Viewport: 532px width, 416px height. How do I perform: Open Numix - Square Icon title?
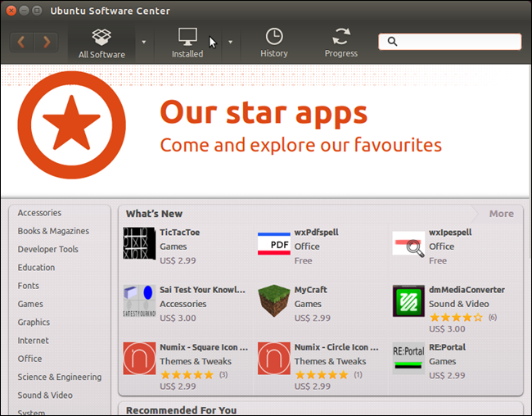pos(204,347)
